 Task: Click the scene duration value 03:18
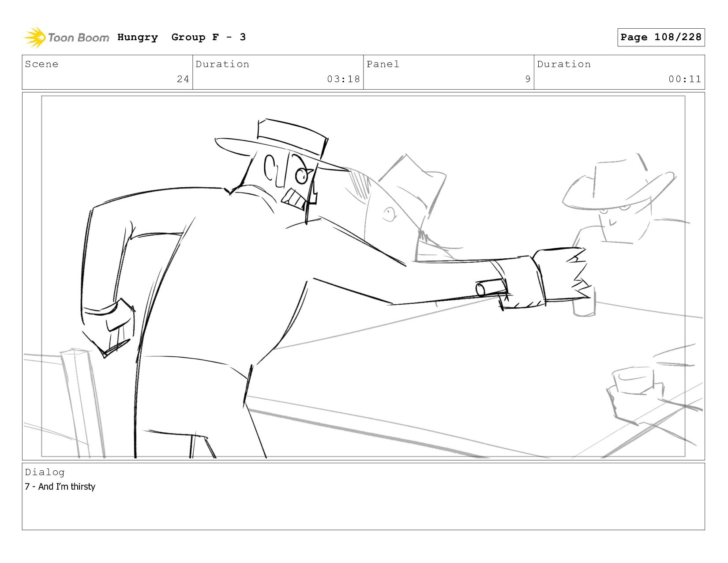(x=344, y=79)
